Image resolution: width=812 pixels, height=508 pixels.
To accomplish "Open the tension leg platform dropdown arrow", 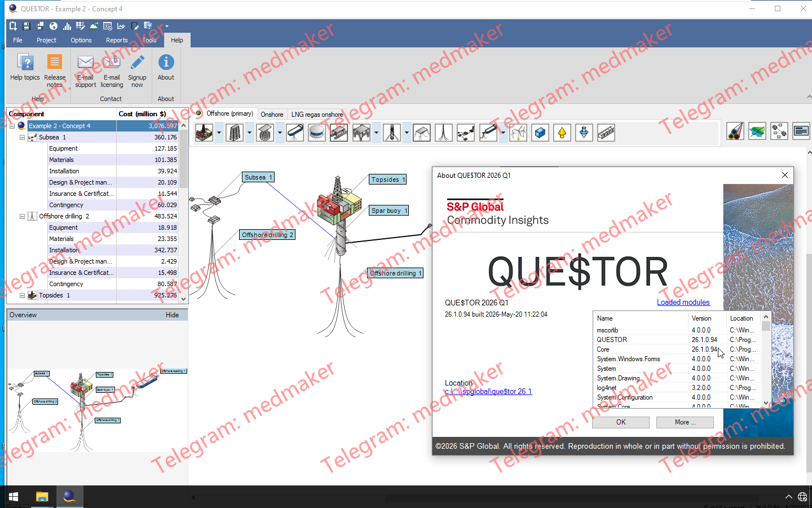I will 376,133.
